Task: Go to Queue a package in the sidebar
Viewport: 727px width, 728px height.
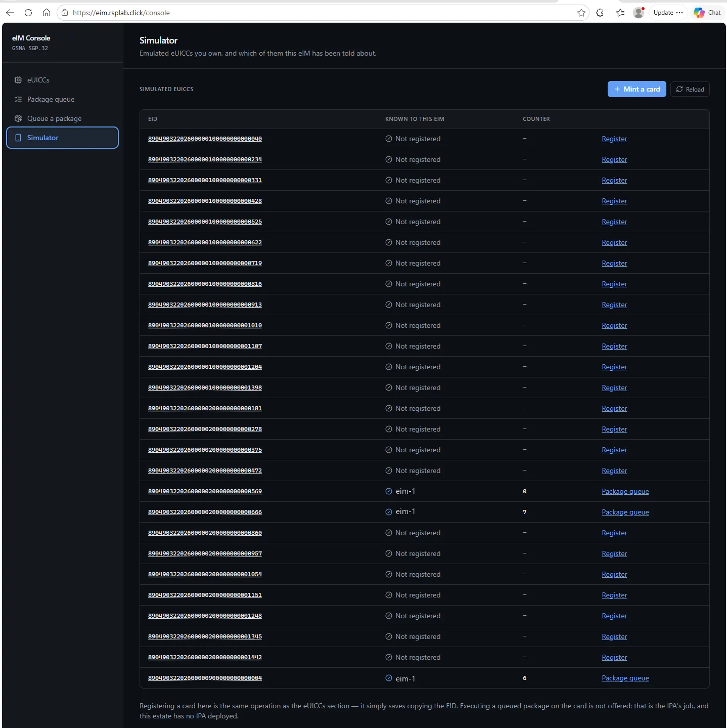Action: pos(62,118)
